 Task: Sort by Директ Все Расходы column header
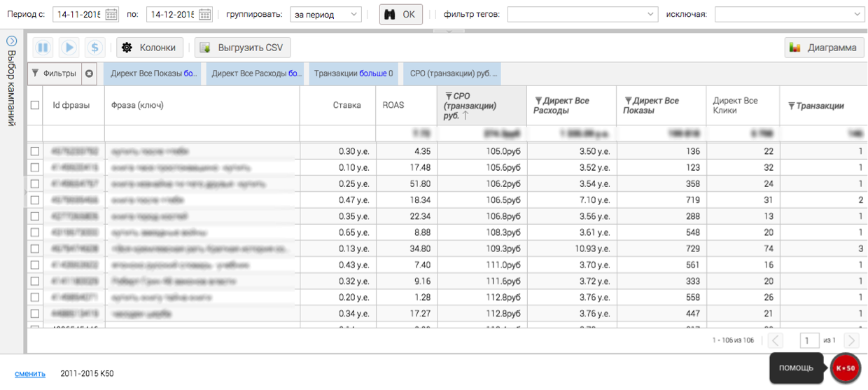pos(571,106)
